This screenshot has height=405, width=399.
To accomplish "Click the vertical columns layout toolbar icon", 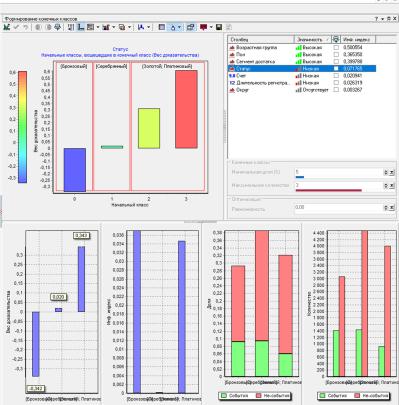I will (x=71, y=28).
